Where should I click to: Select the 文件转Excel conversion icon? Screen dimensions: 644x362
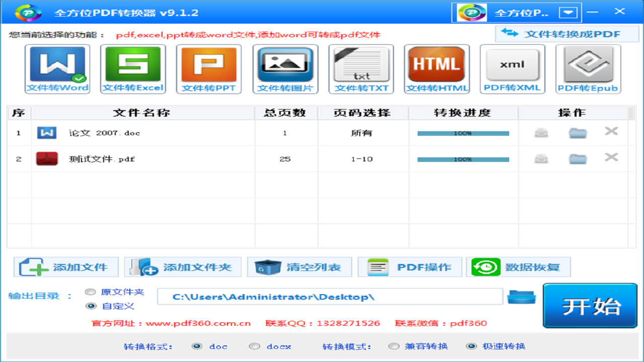133,69
